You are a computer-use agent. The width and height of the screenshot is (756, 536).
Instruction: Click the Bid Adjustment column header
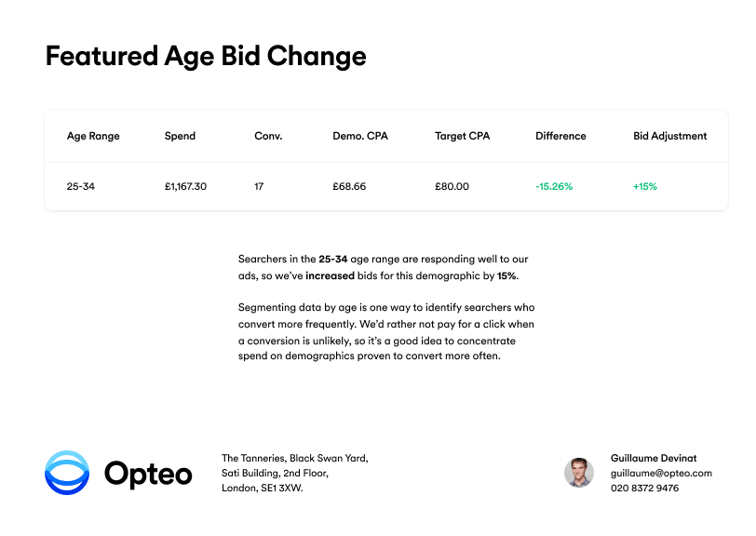[x=669, y=136]
